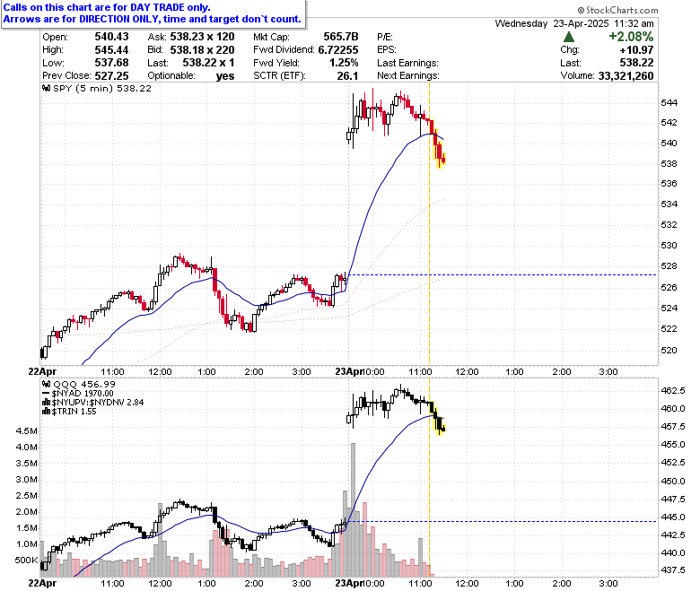Click the 23Apr date label under SPY chart
700x591 pixels.
tap(350, 371)
